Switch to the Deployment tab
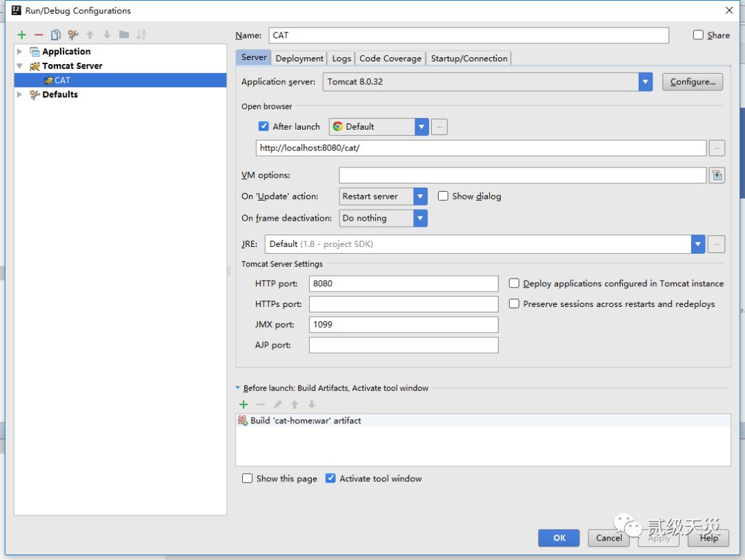Image resolution: width=745 pixels, height=560 pixels. [x=299, y=59]
